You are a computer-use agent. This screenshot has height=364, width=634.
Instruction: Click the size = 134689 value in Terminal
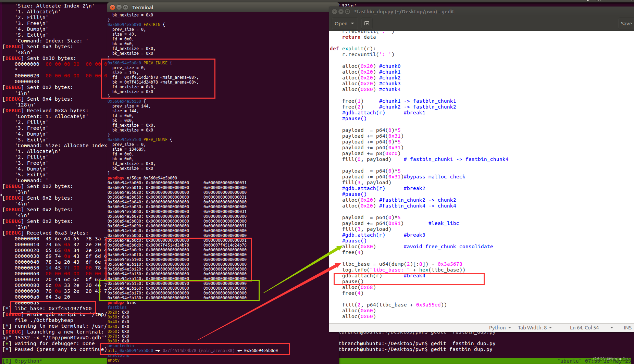click(129, 149)
